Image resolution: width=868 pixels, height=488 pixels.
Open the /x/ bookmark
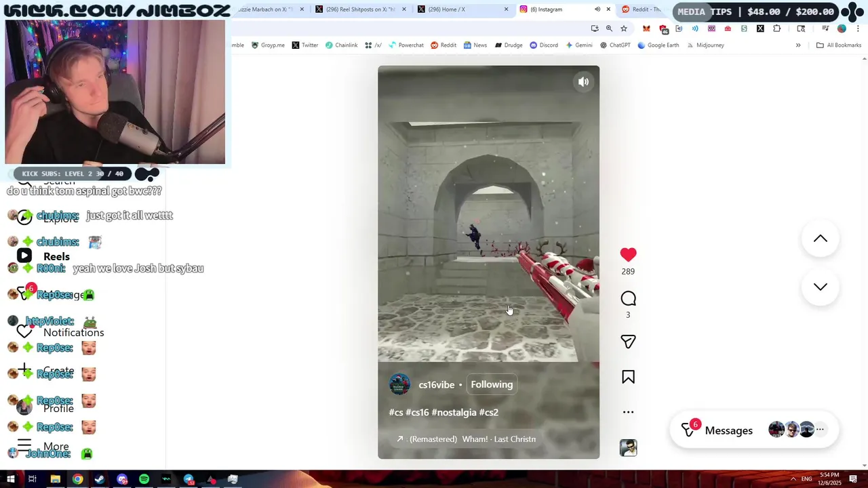pos(373,45)
